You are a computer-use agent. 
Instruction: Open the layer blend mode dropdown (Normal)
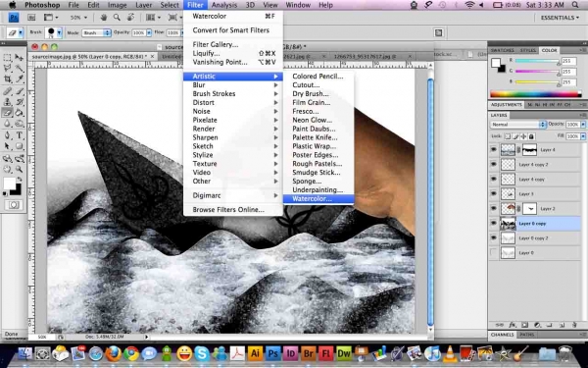point(517,125)
